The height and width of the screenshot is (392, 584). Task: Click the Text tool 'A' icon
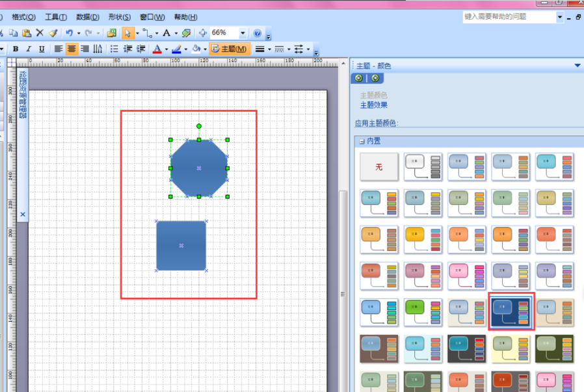point(166,33)
